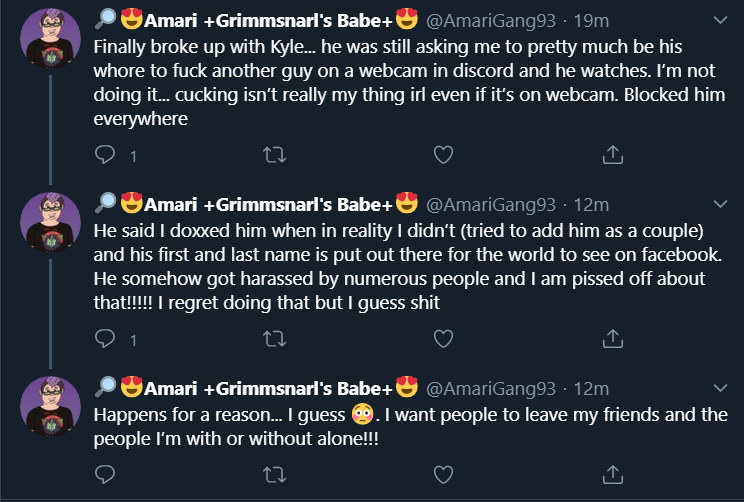Image resolution: width=744 pixels, height=502 pixels.
Task: Share the "Happens for a reason" tweet
Action: (x=613, y=474)
